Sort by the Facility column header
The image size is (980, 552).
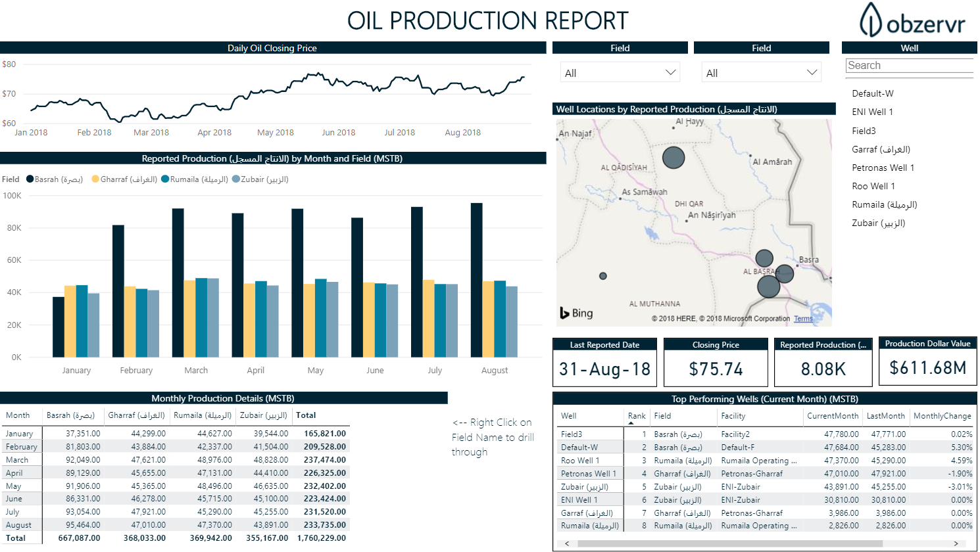pos(733,416)
